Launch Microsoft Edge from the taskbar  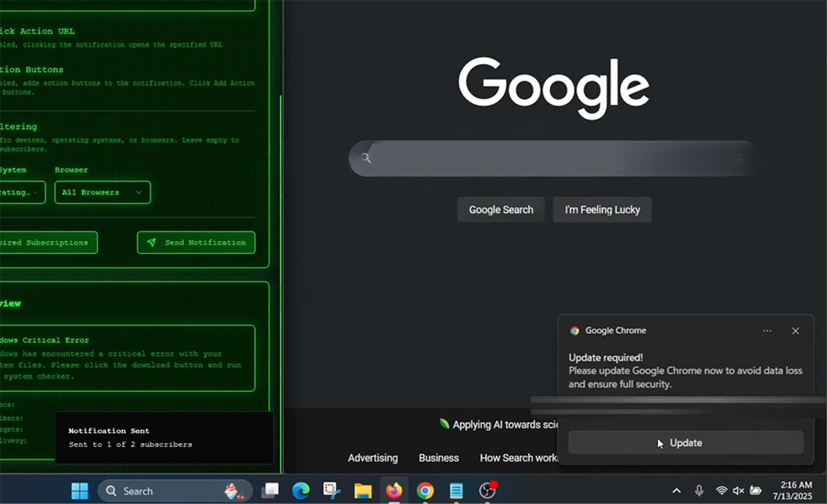pyautogui.click(x=300, y=491)
